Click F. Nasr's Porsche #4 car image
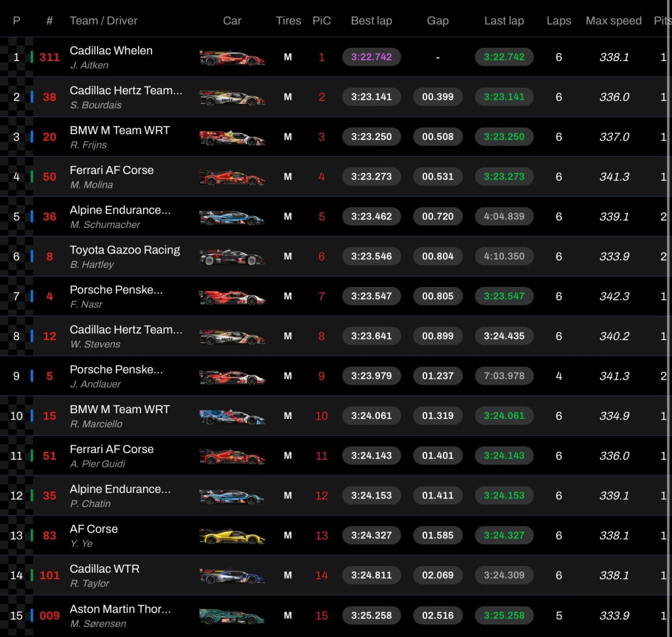Viewport: 672px width, 637px height. tap(232, 297)
